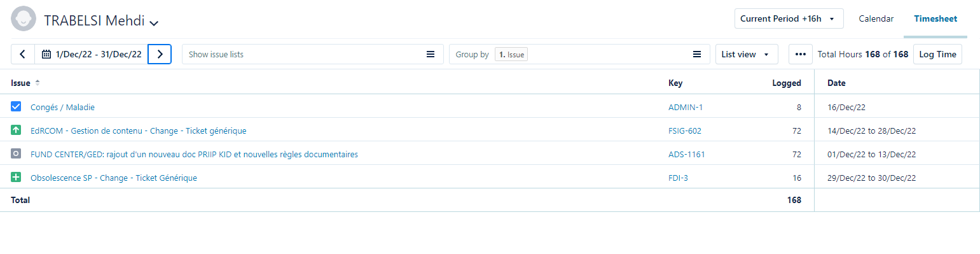Open Current Period +16h dropdown
Viewport: 980px width, 254px height.
[x=789, y=18]
